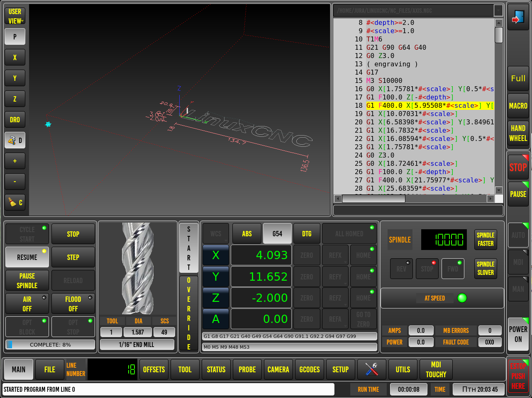532x398 pixels.
Task: Click the X axis button
Action: click(216, 255)
